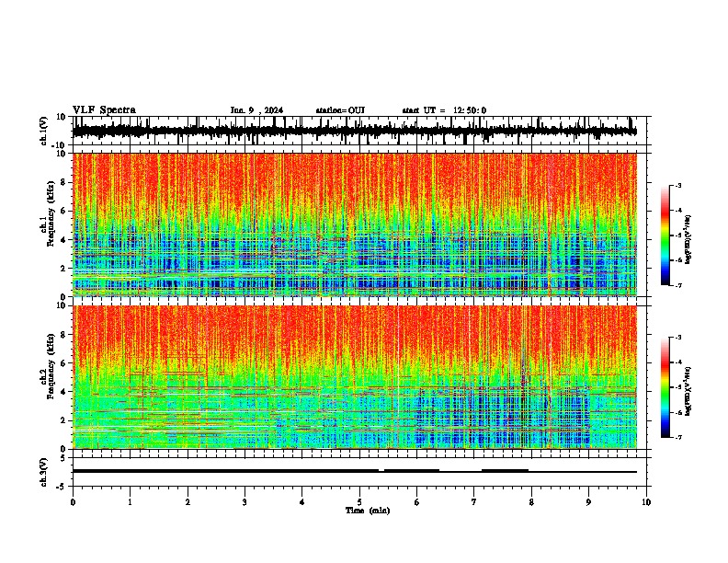Click the "-7" label on ch.2 color scale
The image size is (728, 563).
click(677, 437)
